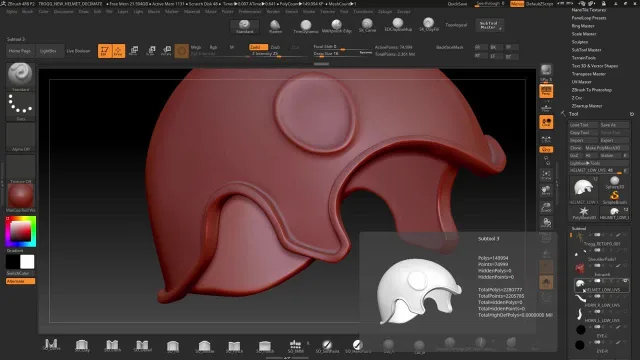
Task: Select the Flatten brush
Action: tap(275, 26)
